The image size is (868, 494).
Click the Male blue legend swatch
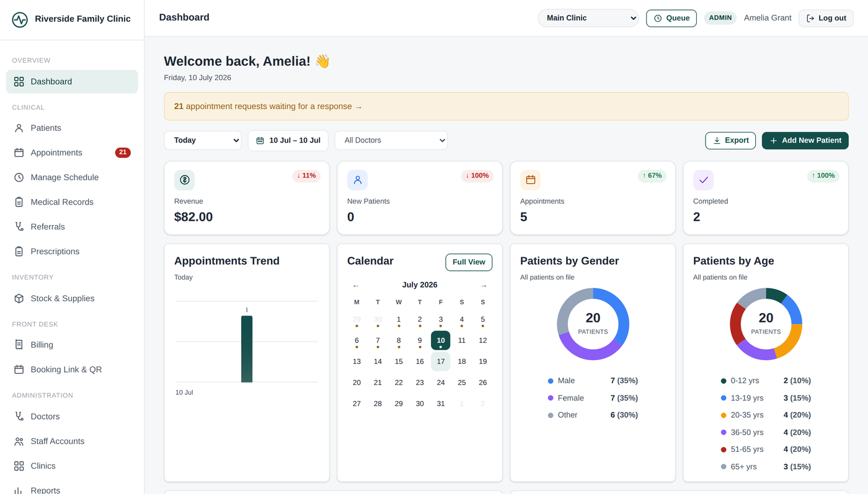point(551,381)
